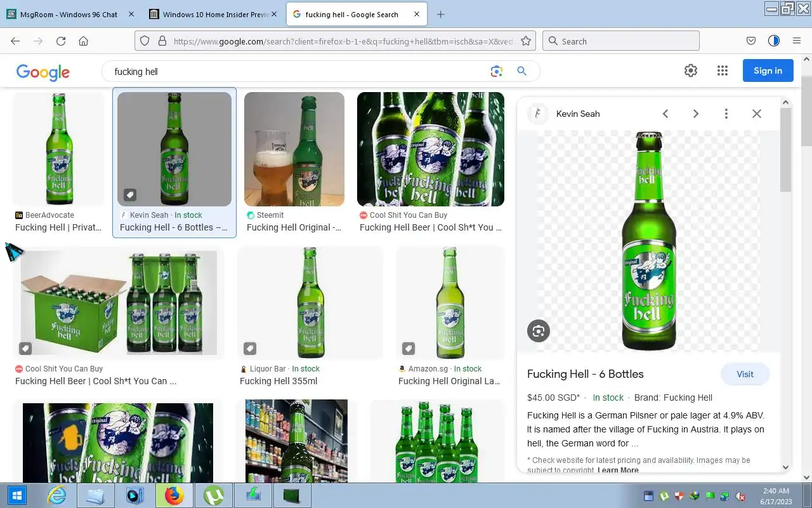812x508 pixels.
Task: Click the 'Fucking Hell 355ml' caption
Action: click(278, 381)
